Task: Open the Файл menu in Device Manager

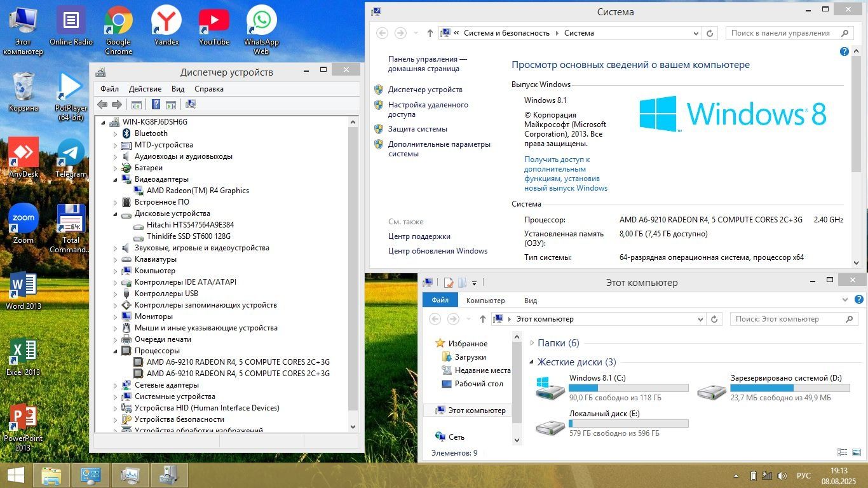Action: click(109, 89)
